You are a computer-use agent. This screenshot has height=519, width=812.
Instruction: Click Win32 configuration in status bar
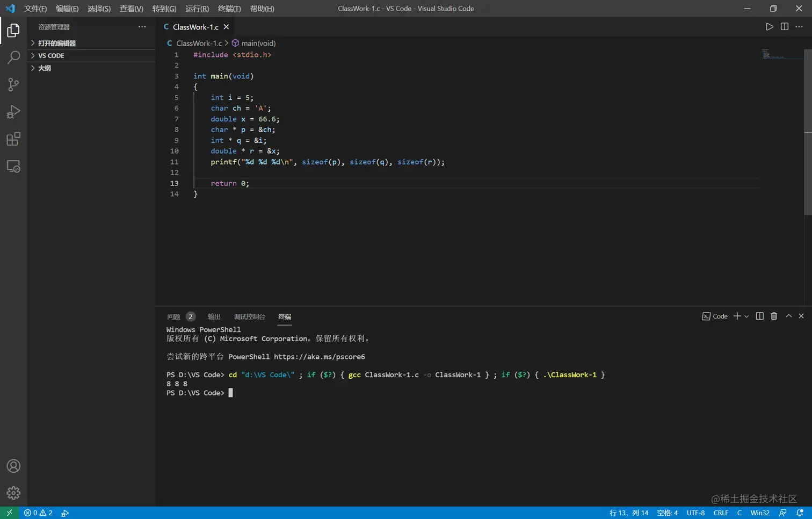coord(760,513)
